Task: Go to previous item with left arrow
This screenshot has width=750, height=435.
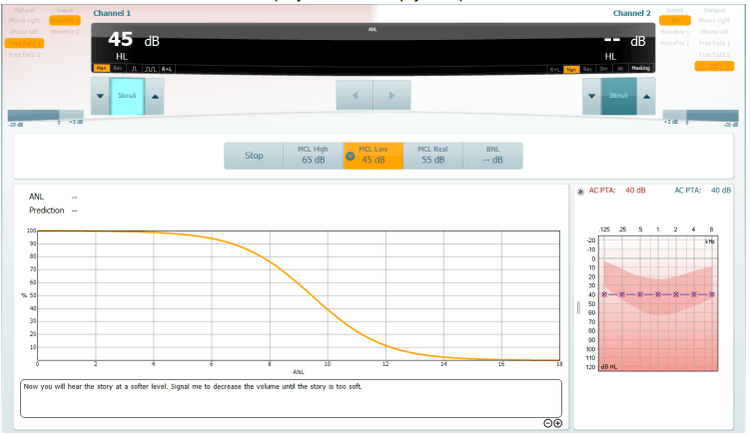Action: [354, 95]
